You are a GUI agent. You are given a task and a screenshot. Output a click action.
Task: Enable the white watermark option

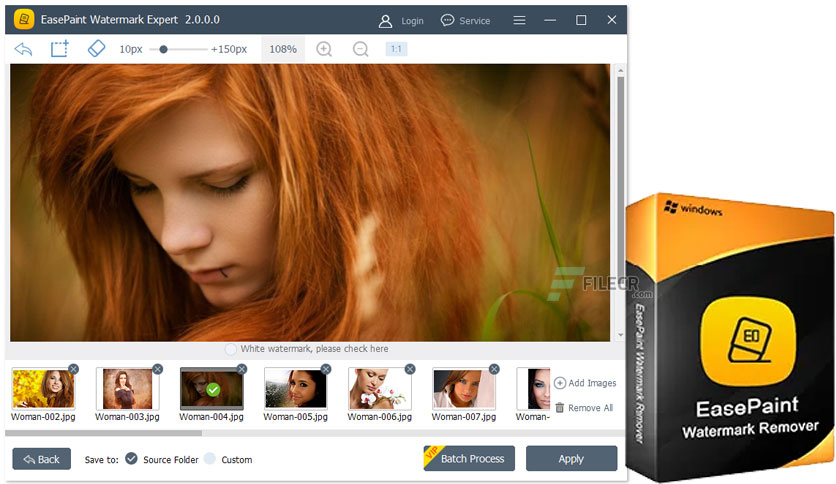231,349
